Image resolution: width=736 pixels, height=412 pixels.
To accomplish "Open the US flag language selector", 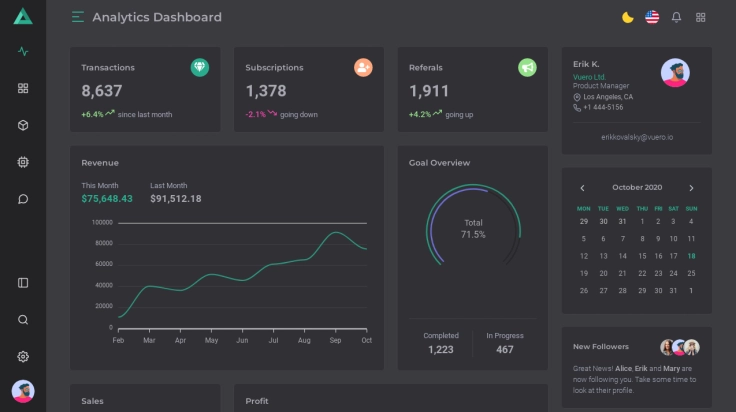I will (652, 17).
